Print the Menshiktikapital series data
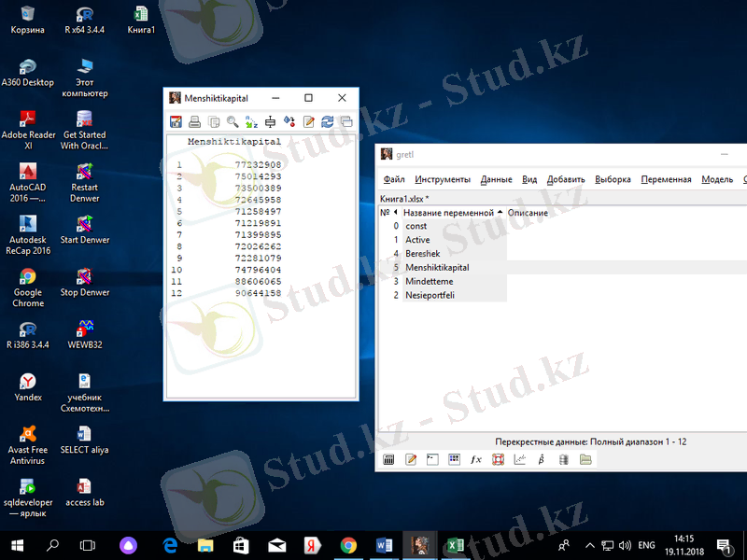This screenshot has height=560, width=747. [x=194, y=121]
